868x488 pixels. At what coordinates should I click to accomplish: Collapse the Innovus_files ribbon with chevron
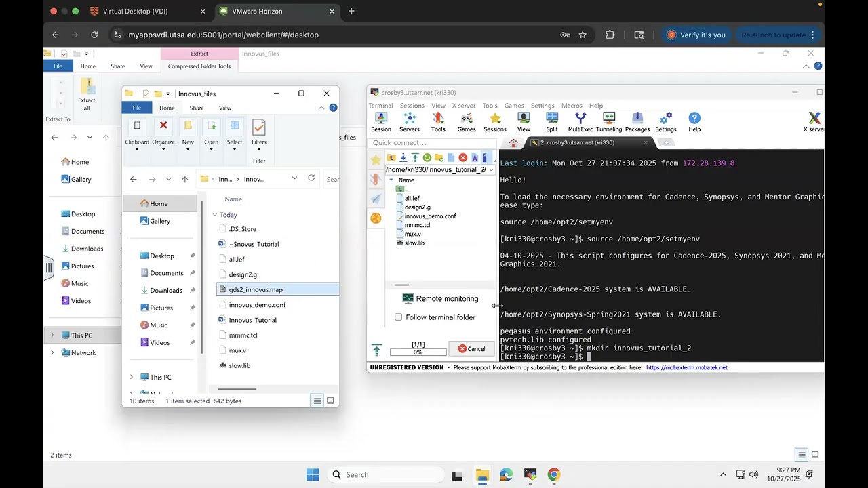pyautogui.click(x=321, y=108)
